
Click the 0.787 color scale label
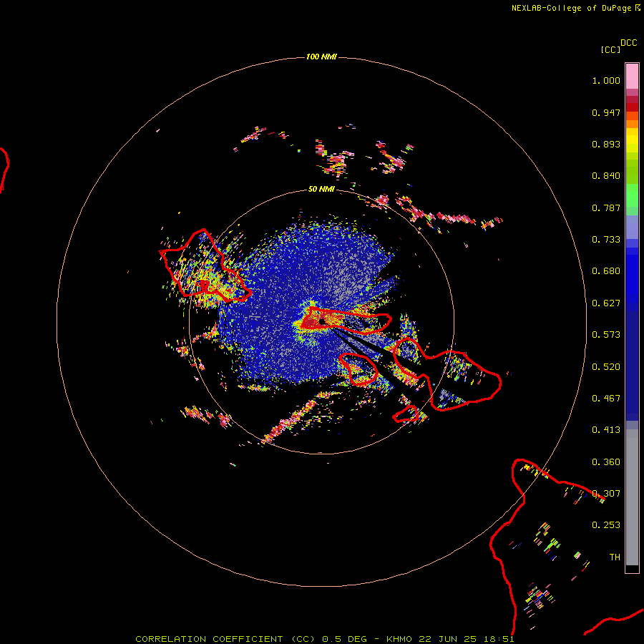606,208
